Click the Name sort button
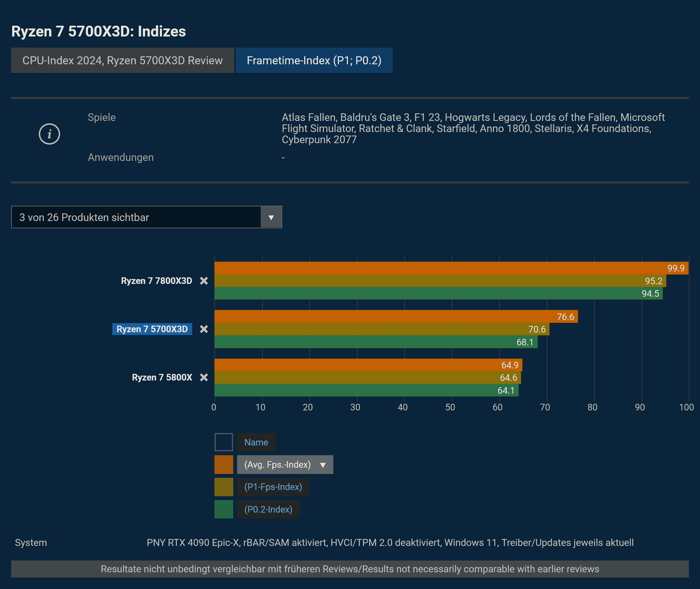 pos(256,442)
